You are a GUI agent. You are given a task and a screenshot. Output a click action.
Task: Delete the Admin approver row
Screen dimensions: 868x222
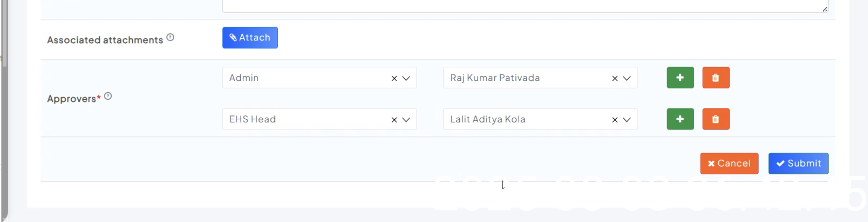coord(715,78)
